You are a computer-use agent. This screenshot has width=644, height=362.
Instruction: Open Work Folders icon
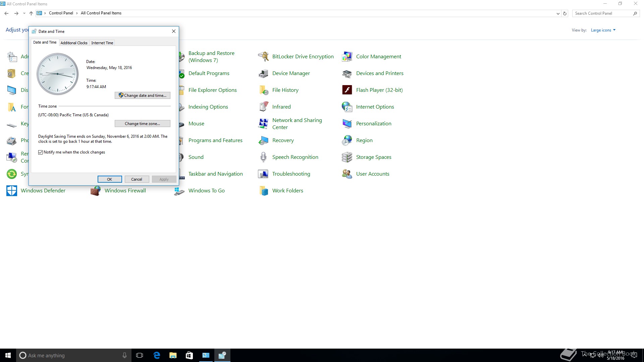pyautogui.click(x=263, y=191)
